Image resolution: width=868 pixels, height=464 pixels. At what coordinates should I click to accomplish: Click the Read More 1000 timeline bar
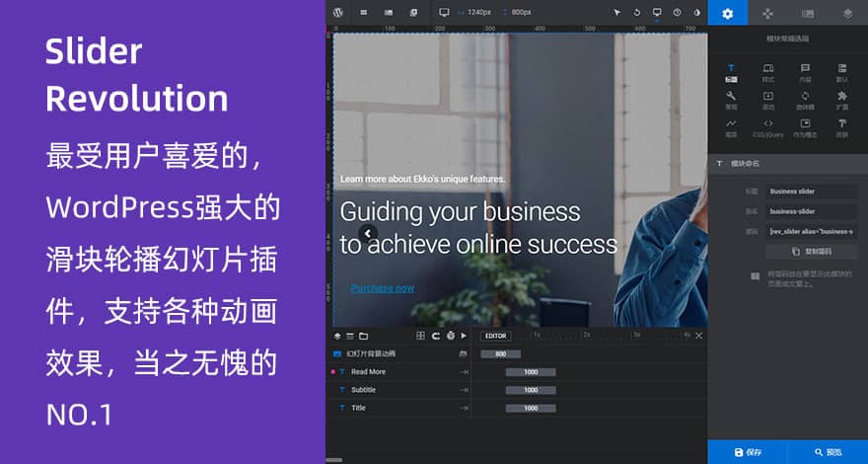(x=531, y=372)
